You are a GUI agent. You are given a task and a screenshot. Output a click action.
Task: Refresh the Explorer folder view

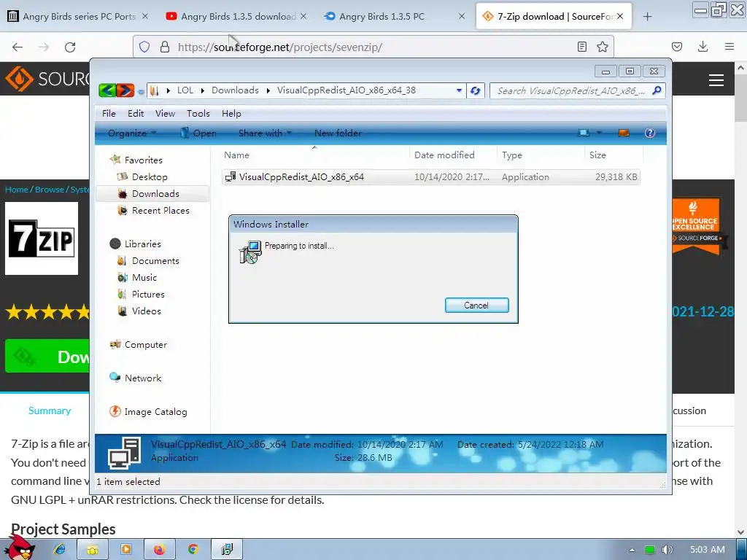476,90
